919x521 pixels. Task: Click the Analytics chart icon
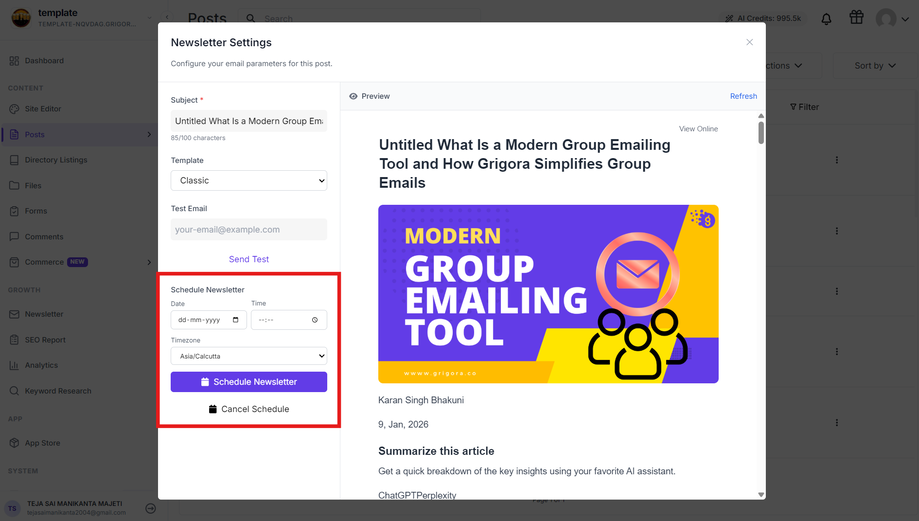click(14, 365)
